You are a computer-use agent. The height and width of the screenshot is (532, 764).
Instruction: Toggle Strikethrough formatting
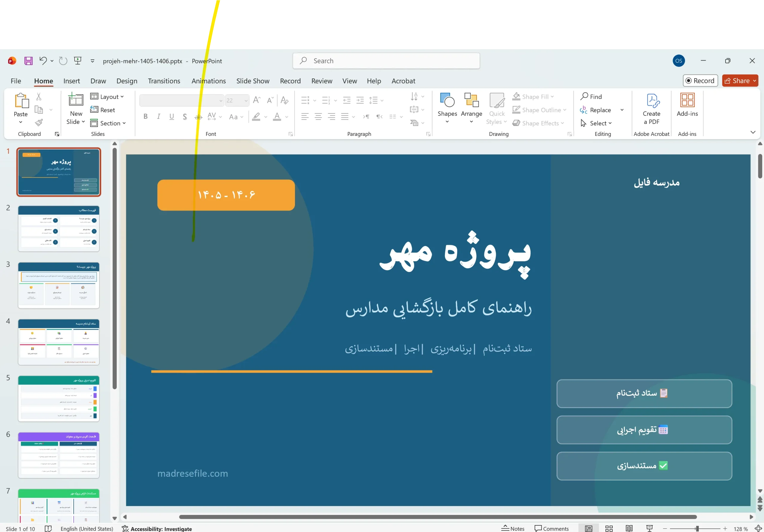click(x=198, y=116)
